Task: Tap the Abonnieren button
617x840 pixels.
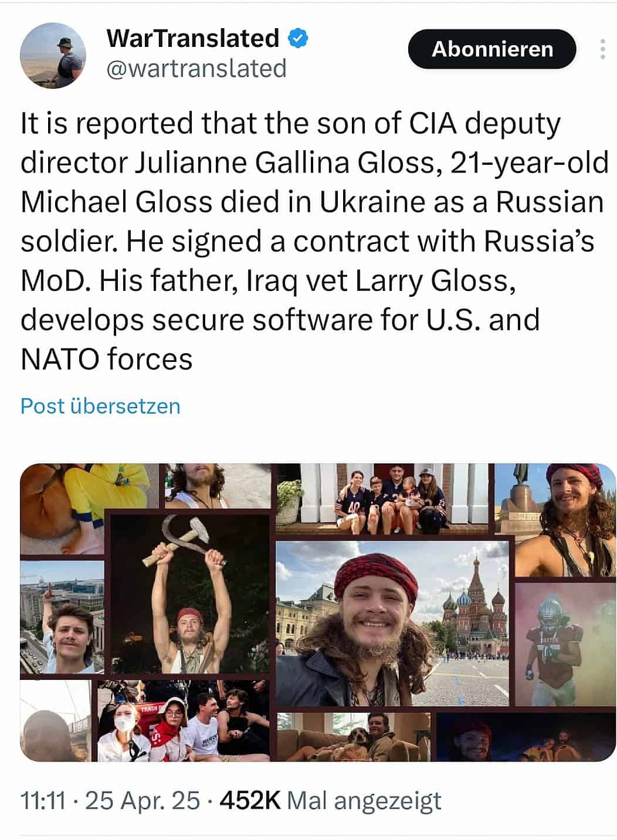Action: [x=492, y=49]
